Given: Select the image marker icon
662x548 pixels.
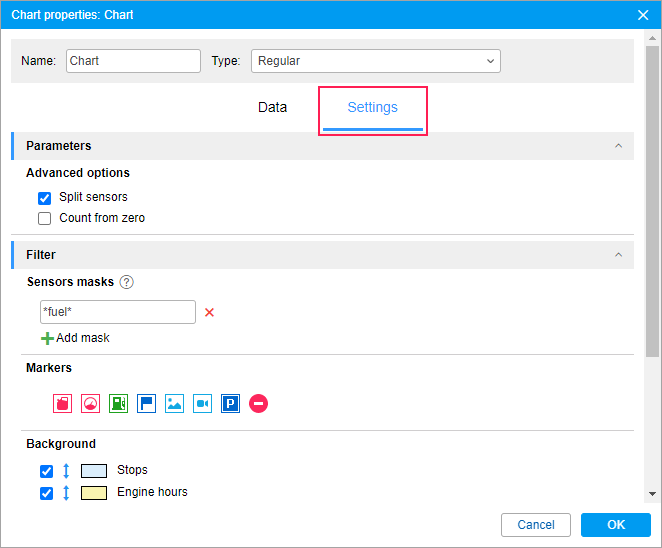Looking at the screenshot, I should [175, 404].
